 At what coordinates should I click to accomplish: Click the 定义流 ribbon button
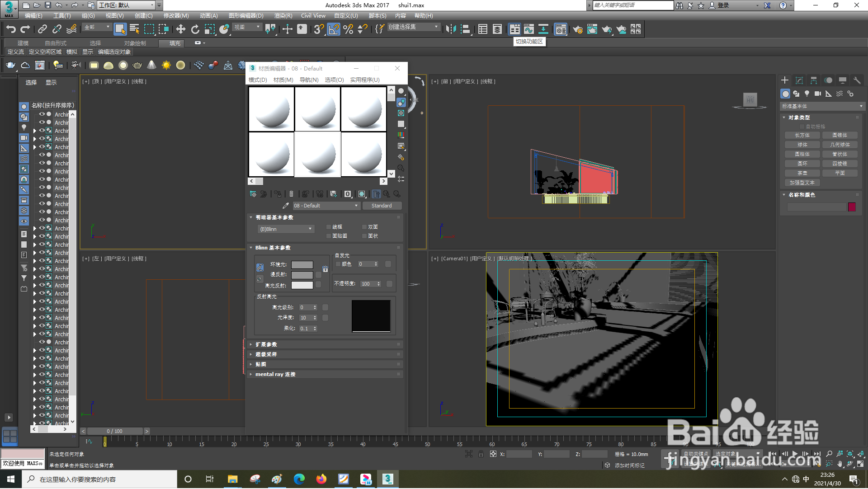click(x=16, y=52)
